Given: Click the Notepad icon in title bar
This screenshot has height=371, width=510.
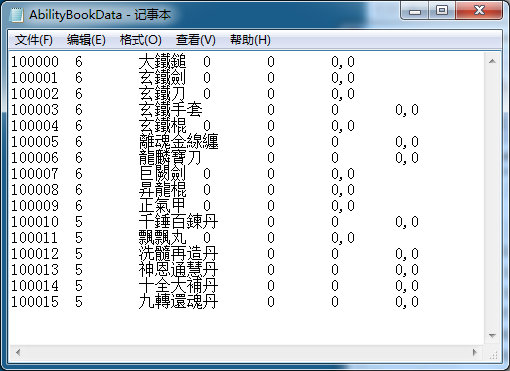Looking at the screenshot, I should point(17,15).
